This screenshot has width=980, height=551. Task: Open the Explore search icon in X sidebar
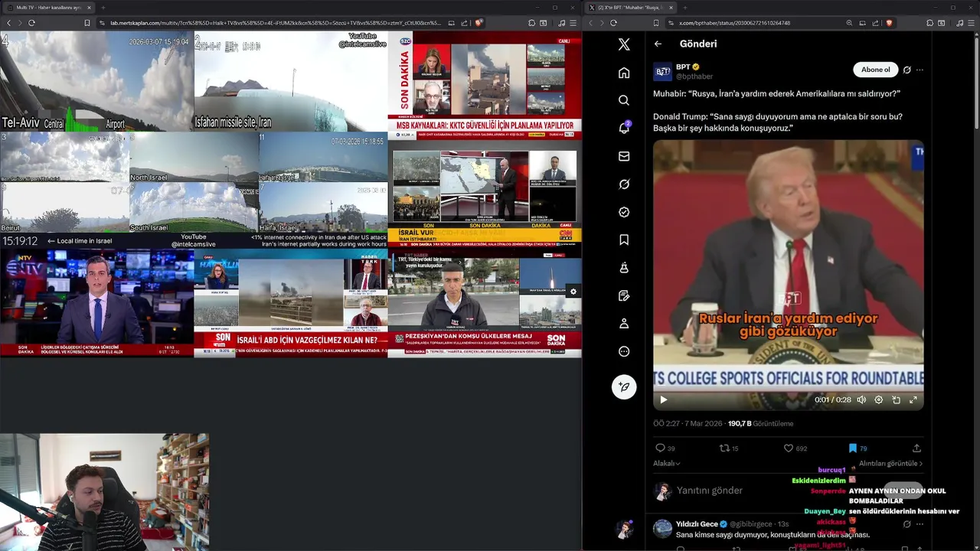[x=624, y=100]
